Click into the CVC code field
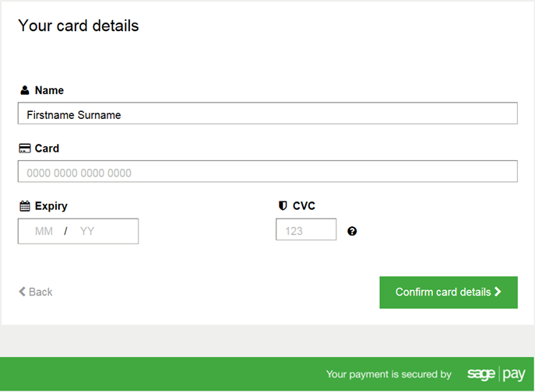The image size is (535, 392). (x=305, y=230)
